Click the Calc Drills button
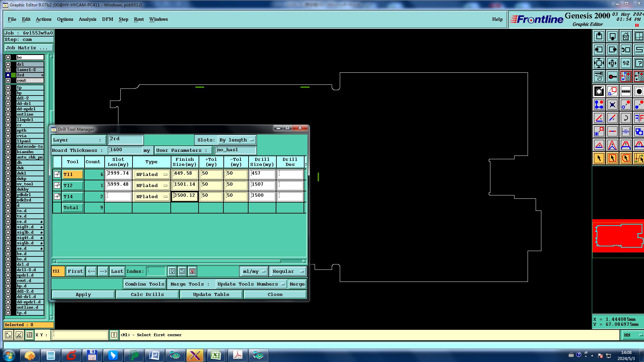644x362 pixels. click(147, 294)
